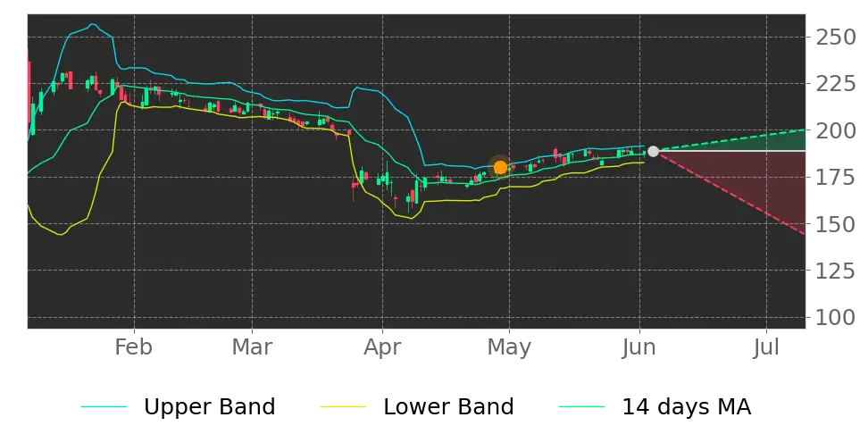Viewport: 868px width, 434px height.
Task: Click the 14 days MA legend label
Action: (687, 407)
